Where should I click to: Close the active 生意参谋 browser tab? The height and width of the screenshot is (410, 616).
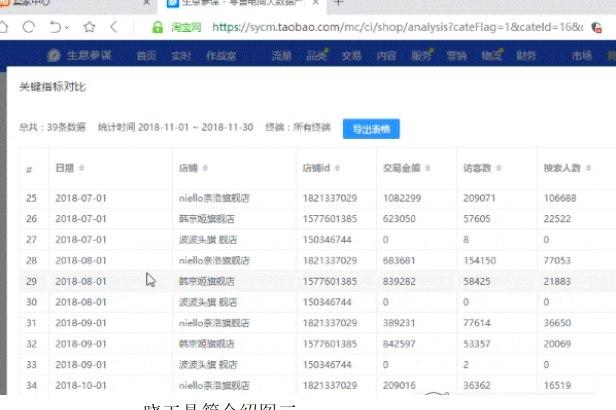point(315,2)
